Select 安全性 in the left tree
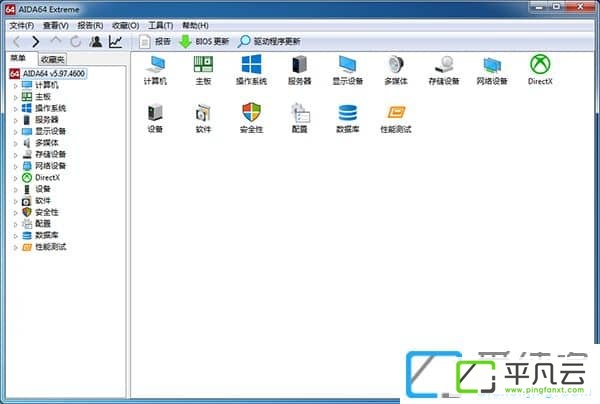600x404 pixels. 47,212
